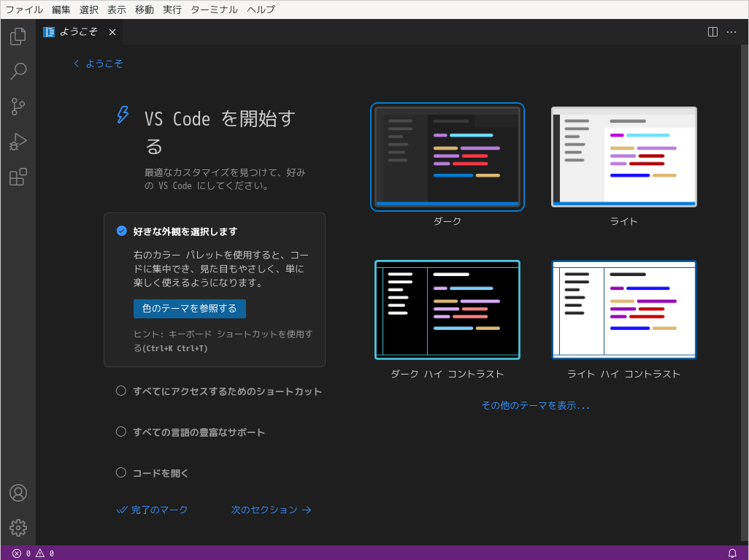This screenshot has height=560, width=749.
Task: Click the blue checkmark beside 好きな外観を選択します
Action: pos(122,231)
